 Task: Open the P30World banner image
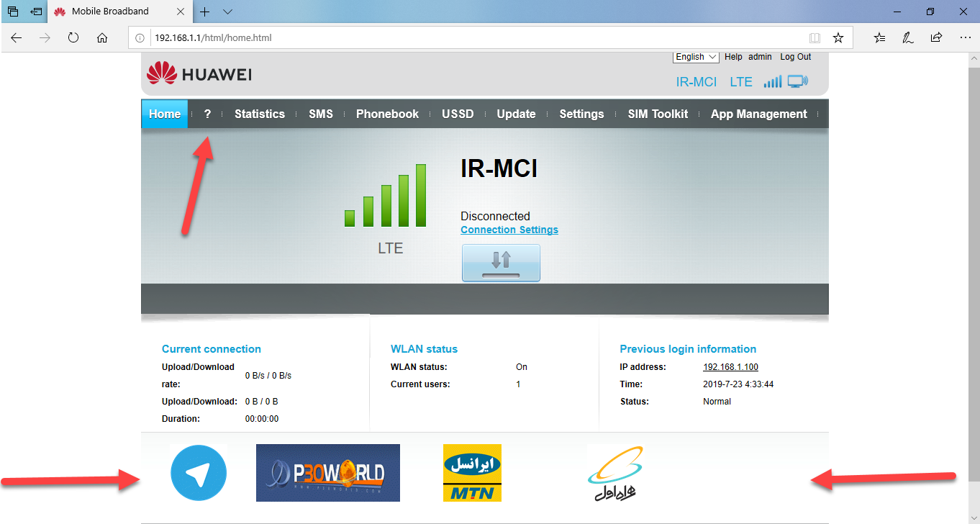point(328,473)
